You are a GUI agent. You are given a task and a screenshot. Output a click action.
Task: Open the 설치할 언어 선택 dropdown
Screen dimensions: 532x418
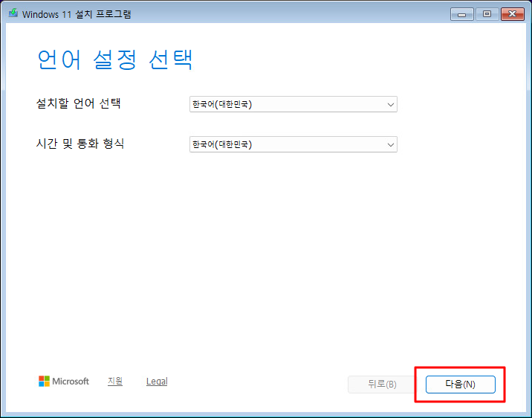[293, 104]
